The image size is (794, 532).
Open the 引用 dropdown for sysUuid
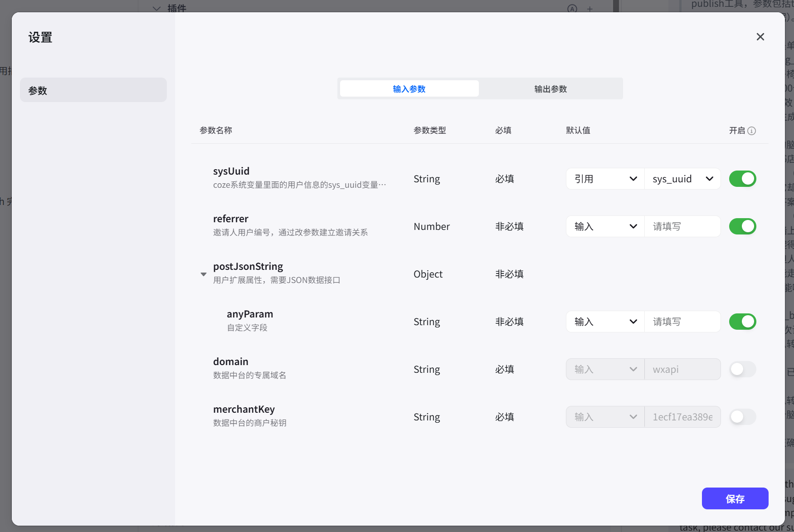605,179
